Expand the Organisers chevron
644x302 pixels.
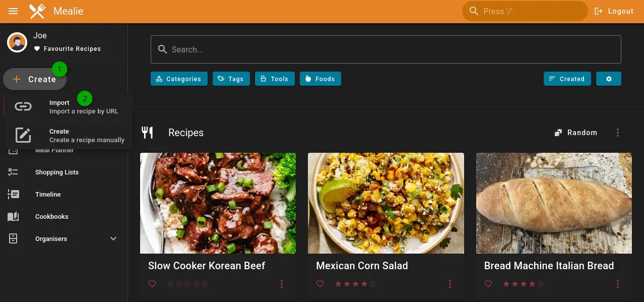tap(113, 238)
